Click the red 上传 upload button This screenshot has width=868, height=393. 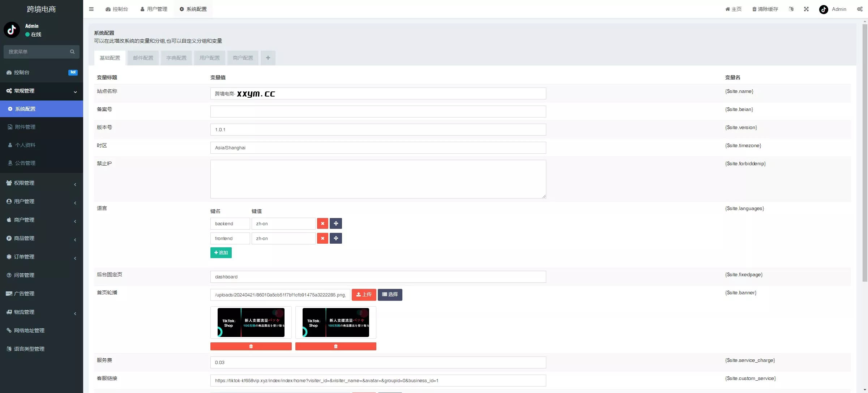click(x=364, y=295)
